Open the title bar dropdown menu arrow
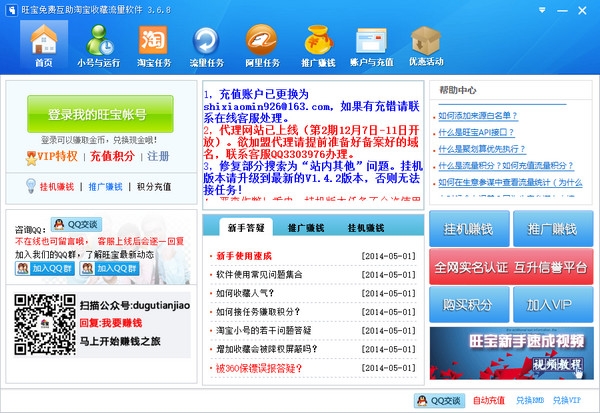 click(x=542, y=10)
